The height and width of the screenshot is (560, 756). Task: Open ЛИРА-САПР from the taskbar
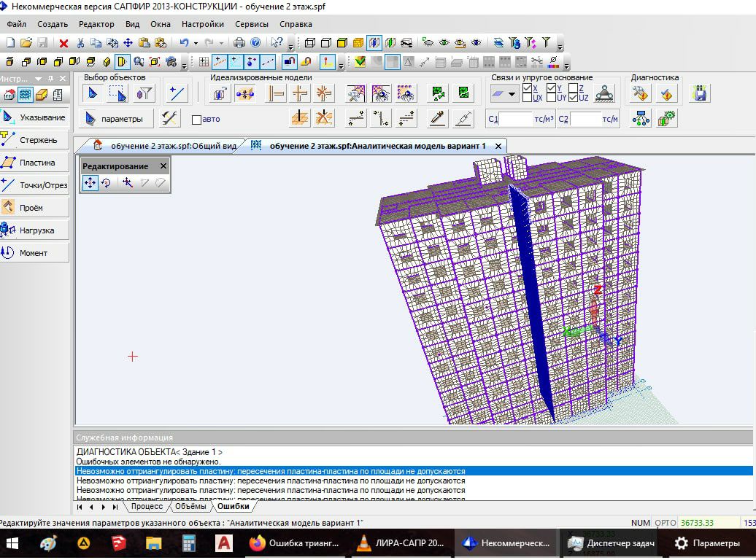pyautogui.click(x=401, y=544)
